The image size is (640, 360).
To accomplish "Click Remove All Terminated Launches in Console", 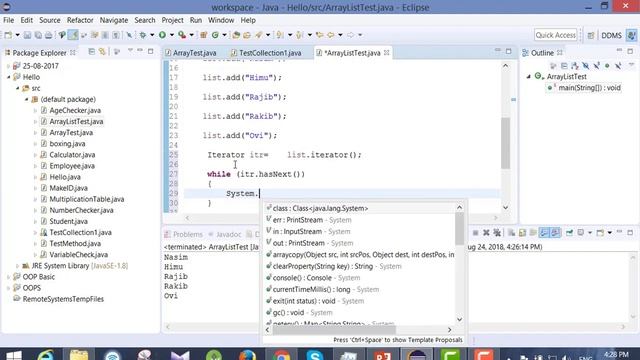I will 497,233.
